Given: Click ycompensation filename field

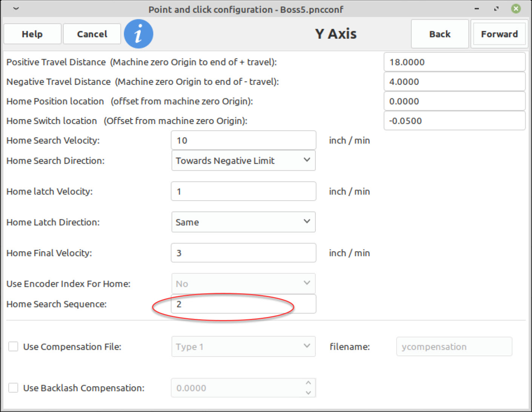Looking at the screenshot, I should [454, 346].
